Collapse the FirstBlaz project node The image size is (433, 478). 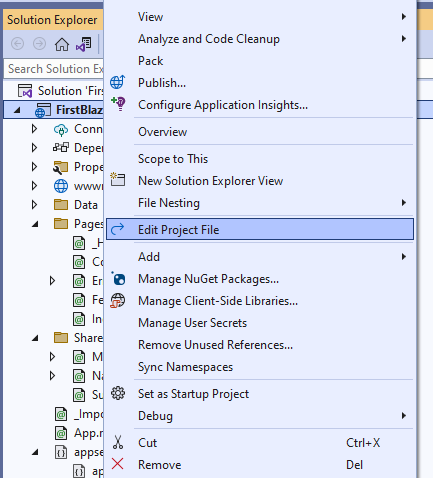(x=17, y=110)
